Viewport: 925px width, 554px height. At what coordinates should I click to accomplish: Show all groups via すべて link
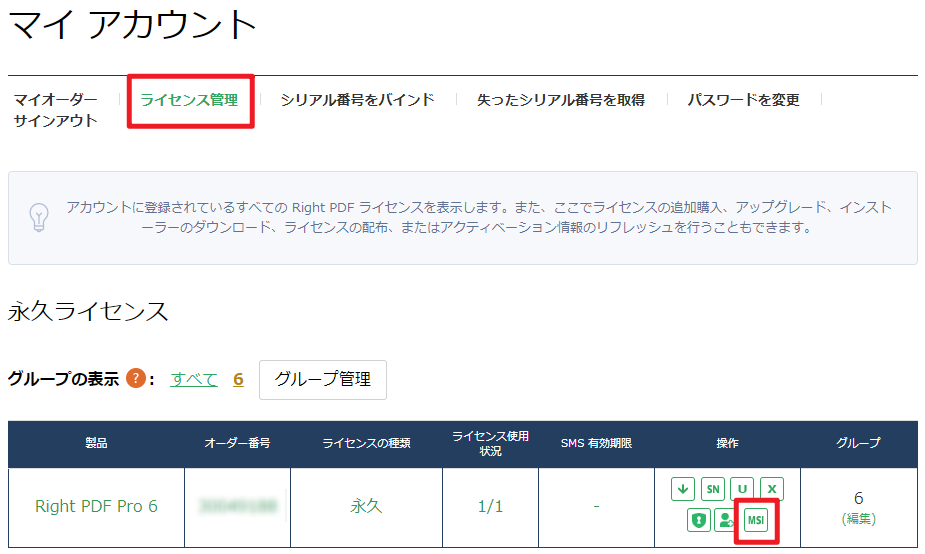coord(194,379)
